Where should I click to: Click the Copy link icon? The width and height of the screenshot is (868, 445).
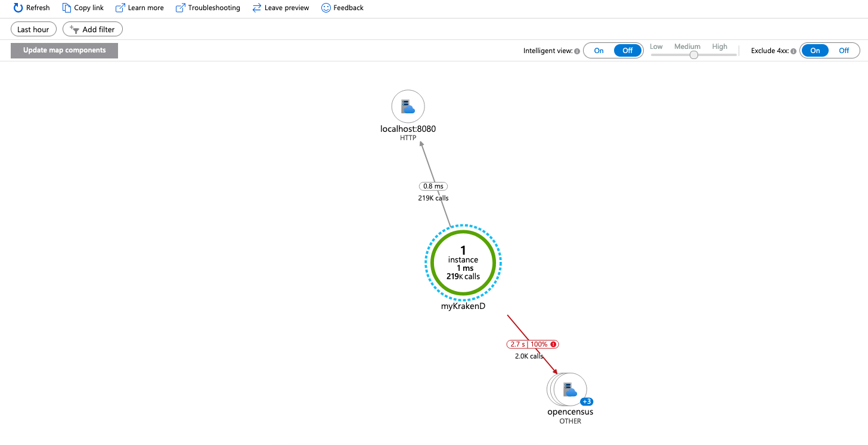[67, 8]
